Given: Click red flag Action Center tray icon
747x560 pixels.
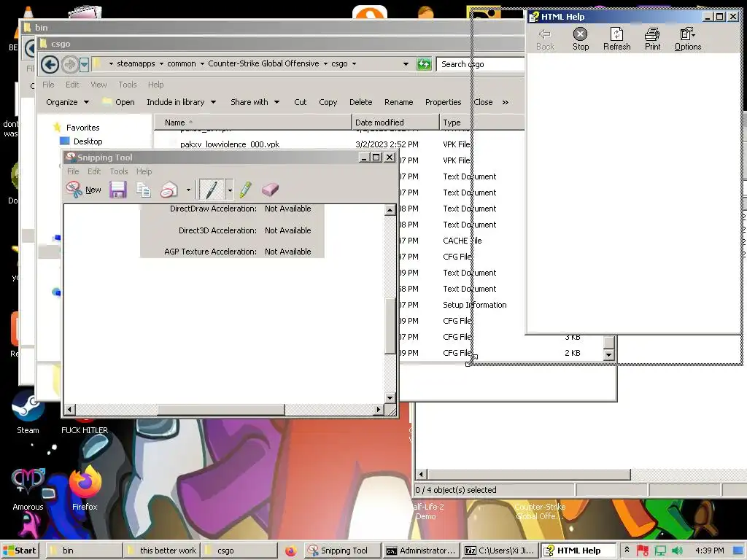Looking at the screenshot, I should (x=643, y=551).
